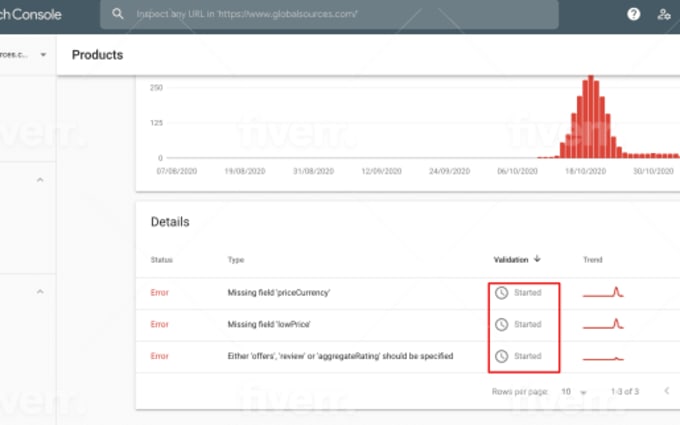The image size is (680, 425).
Task: Open the help question mark icon
Action: 634,14
